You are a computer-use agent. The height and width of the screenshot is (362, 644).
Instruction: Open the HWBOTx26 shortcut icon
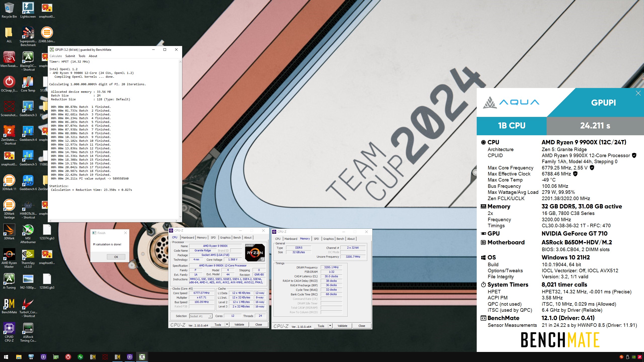28,209
